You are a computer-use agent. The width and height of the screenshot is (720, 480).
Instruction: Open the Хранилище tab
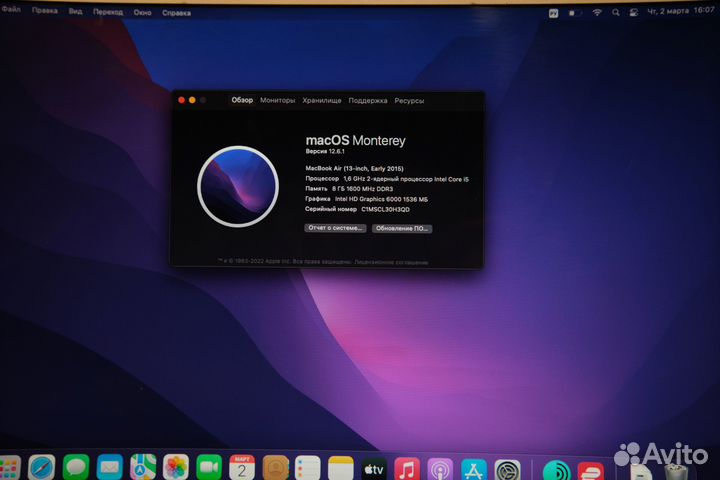pyautogui.click(x=321, y=100)
